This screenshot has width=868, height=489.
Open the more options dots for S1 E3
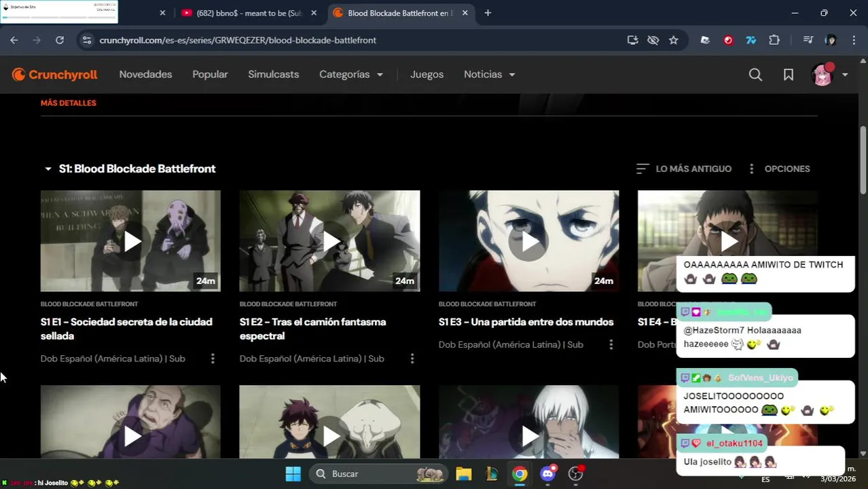611,344
